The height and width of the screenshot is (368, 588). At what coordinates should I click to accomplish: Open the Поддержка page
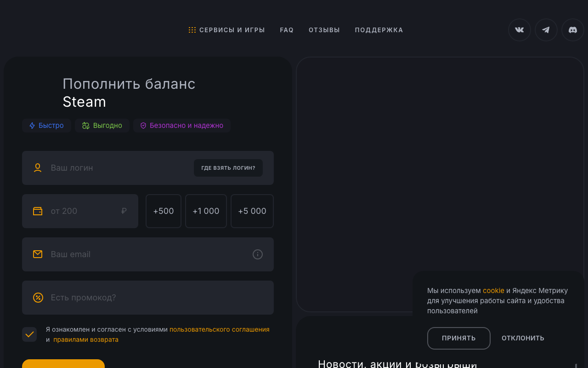379,30
